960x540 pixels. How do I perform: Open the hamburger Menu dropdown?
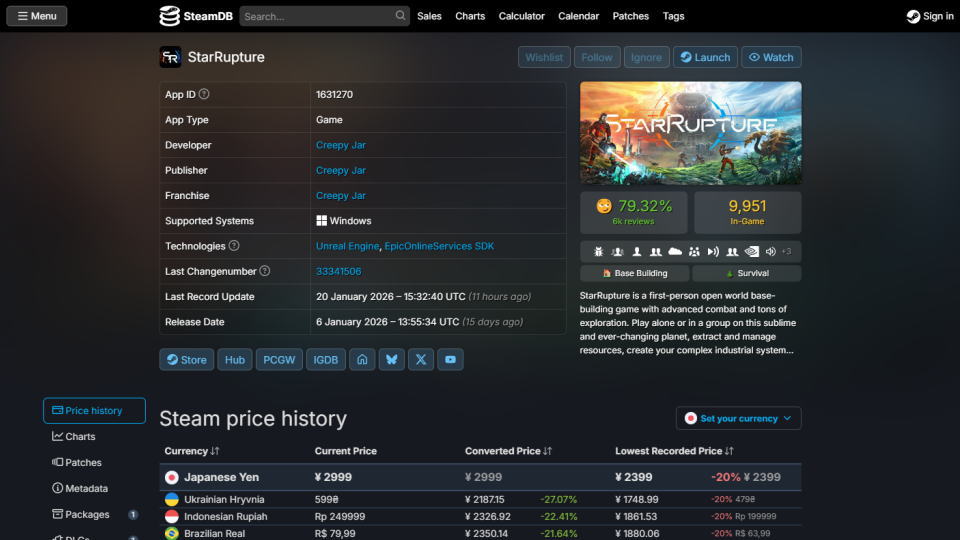coord(37,16)
